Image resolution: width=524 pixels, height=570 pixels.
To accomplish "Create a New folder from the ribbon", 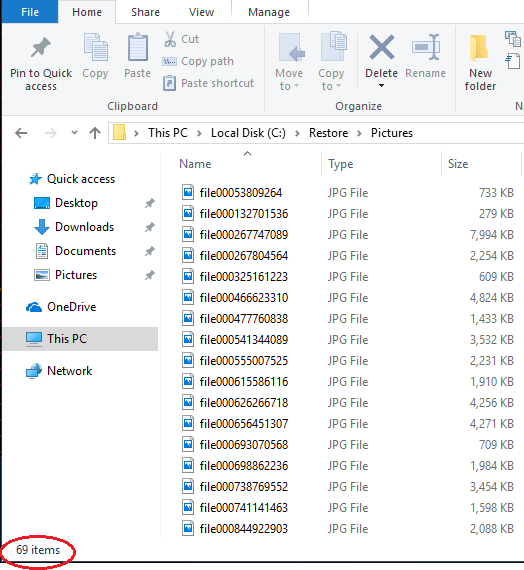I will 480,61.
